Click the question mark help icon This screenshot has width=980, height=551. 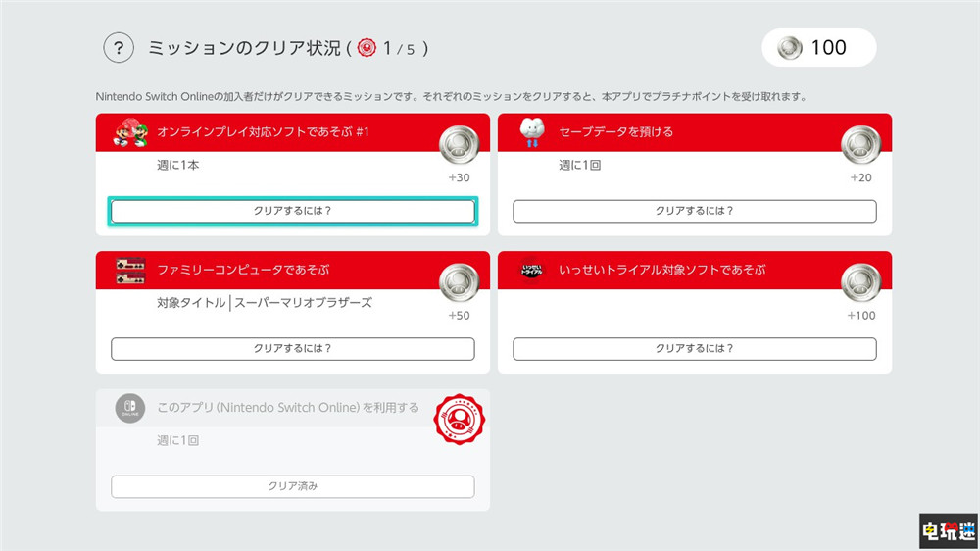119,47
